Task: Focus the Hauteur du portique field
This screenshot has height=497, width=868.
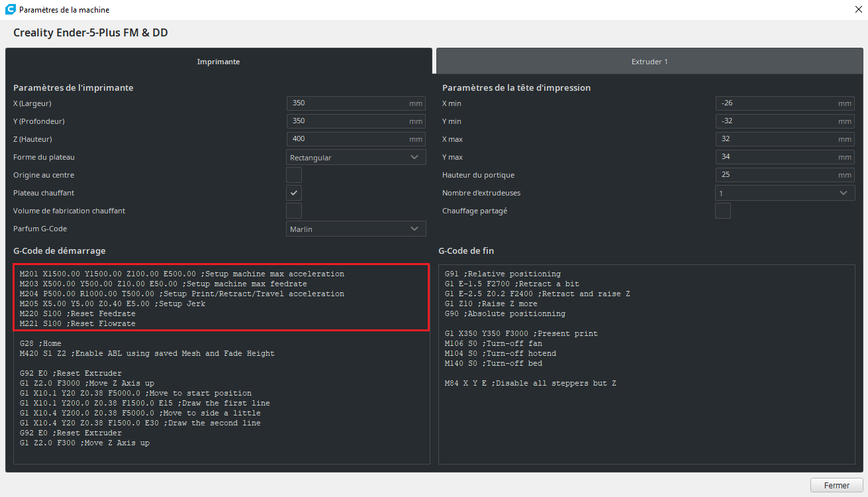Action: [x=785, y=175]
